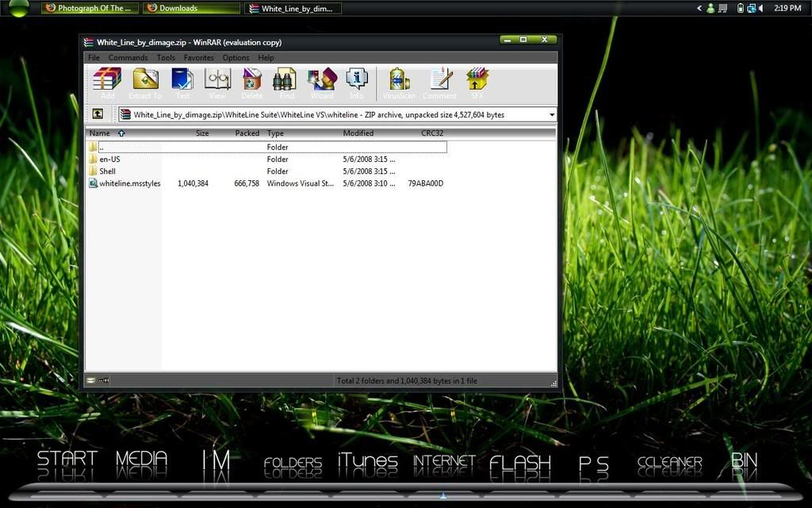This screenshot has height=508, width=812.
Task: Click the green orb start button
Action: pyautogui.click(x=19, y=8)
